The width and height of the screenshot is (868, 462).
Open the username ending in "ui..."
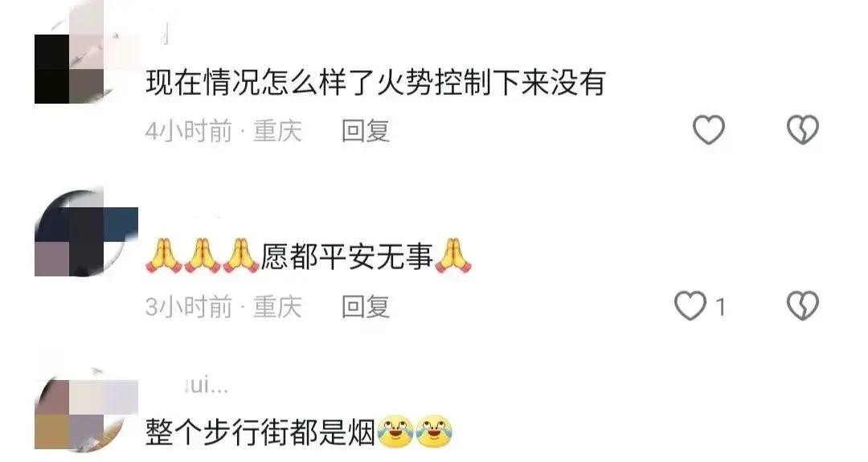pos(206,386)
